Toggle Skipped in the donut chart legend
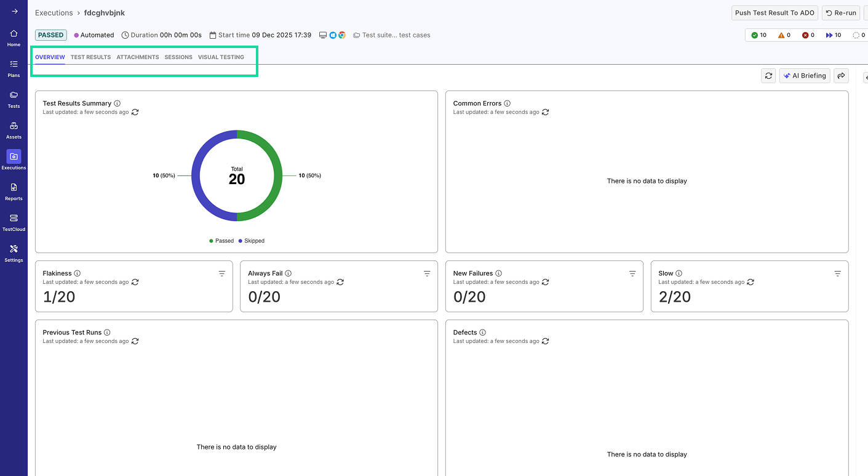This screenshot has width=868, height=476. click(251, 241)
